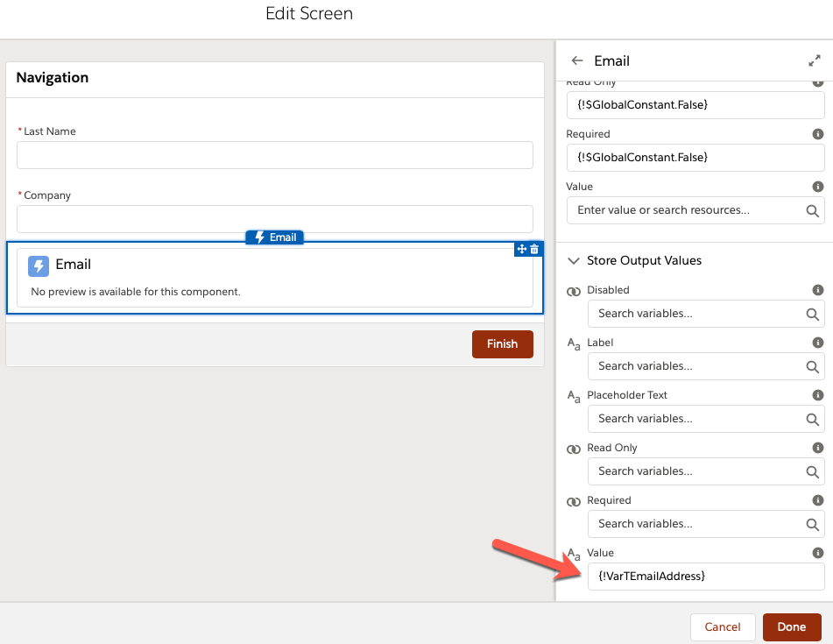This screenshot has width=833, height=644.
Task: Click info icon beside Placeholder Text output
Action: (817, 395)
